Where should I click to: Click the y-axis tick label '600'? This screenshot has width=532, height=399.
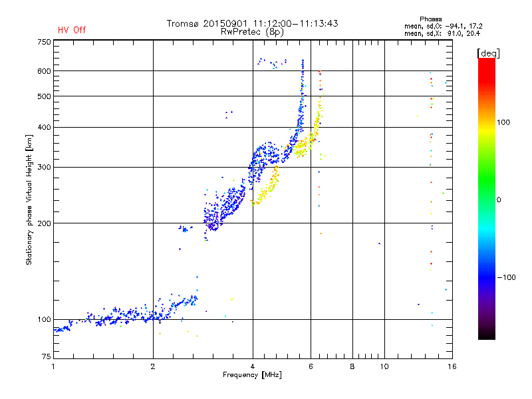[x=44, y=71]
